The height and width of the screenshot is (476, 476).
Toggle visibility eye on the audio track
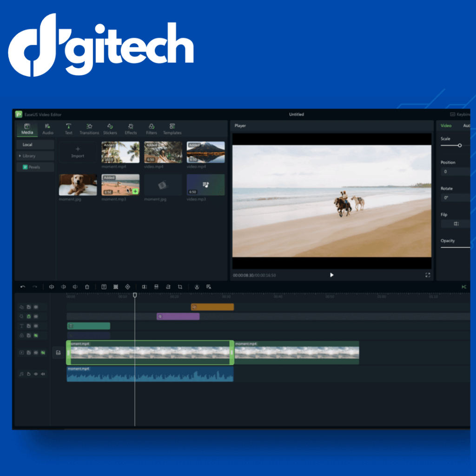coord(36,374)
